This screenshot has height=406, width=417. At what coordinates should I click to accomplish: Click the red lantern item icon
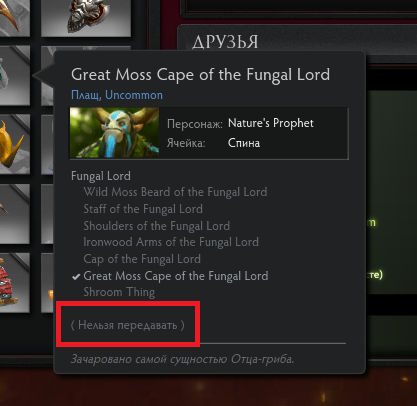[x=13, y=283]
